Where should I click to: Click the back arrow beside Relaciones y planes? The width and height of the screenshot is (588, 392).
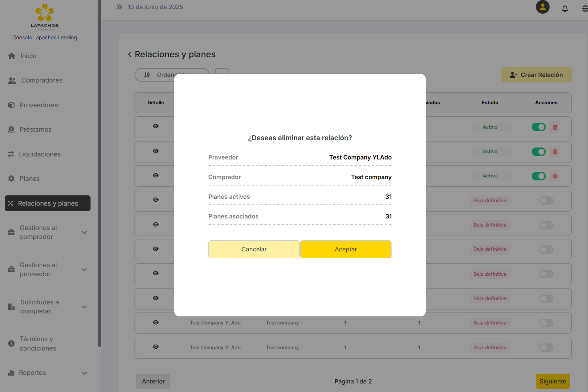(130, 55)
